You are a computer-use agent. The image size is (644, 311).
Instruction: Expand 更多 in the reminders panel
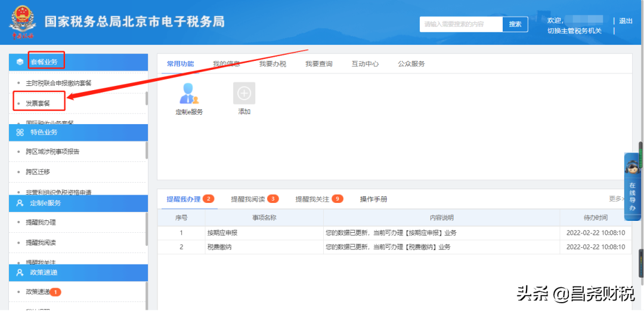click(x=617, y=199)
